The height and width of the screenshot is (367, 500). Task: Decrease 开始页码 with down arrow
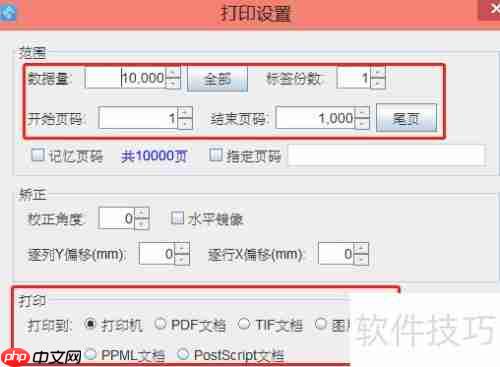tap(185, 123)
